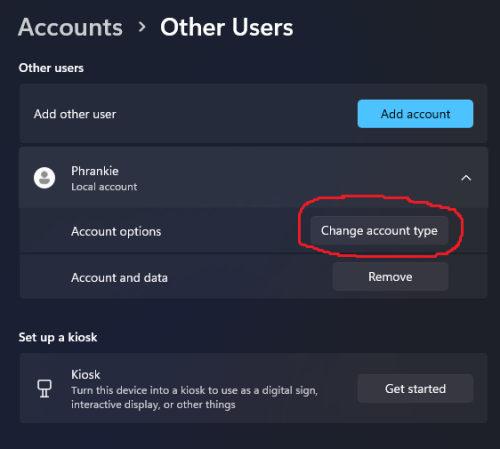500x449 pixels.
Task: Click the interactive display description line
Action: pyautogui.click(x=153, y=405)
